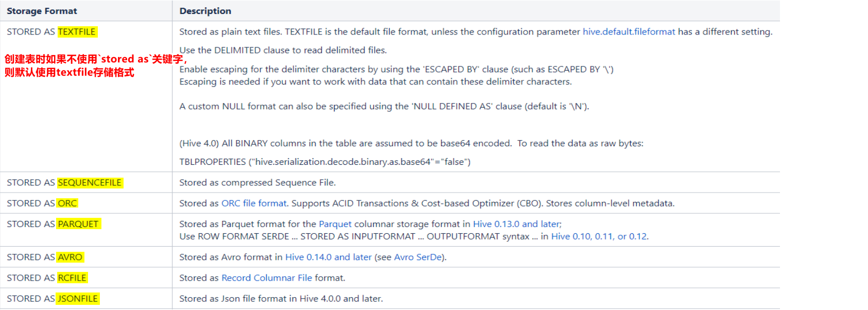
Task: Open the ORC file format link
Action: coord(254,203)
